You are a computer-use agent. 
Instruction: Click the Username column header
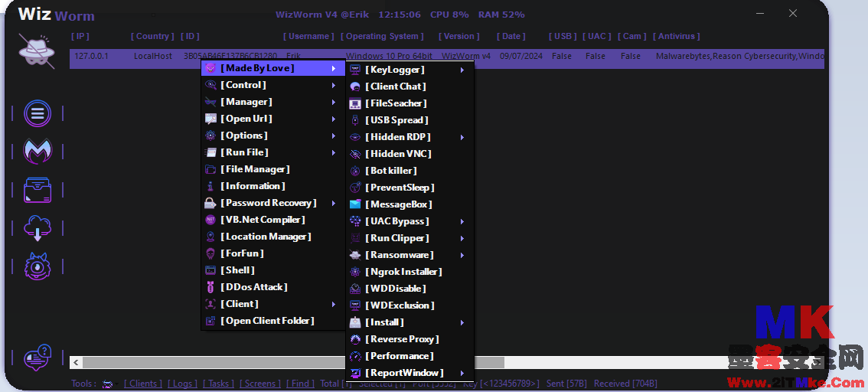tap(309, 36)
